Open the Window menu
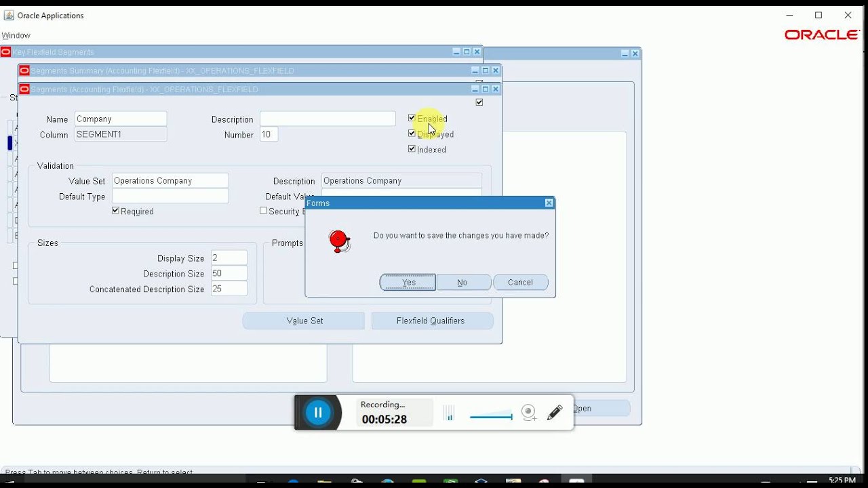This screenshot has height=488, width=868. pyautogui.click(x=16, y=35)
